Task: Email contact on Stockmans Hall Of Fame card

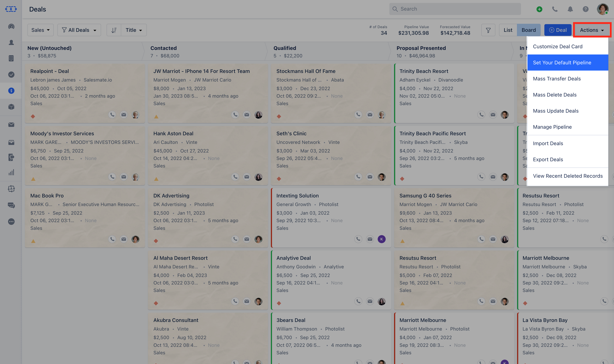Action: (370, 115)
